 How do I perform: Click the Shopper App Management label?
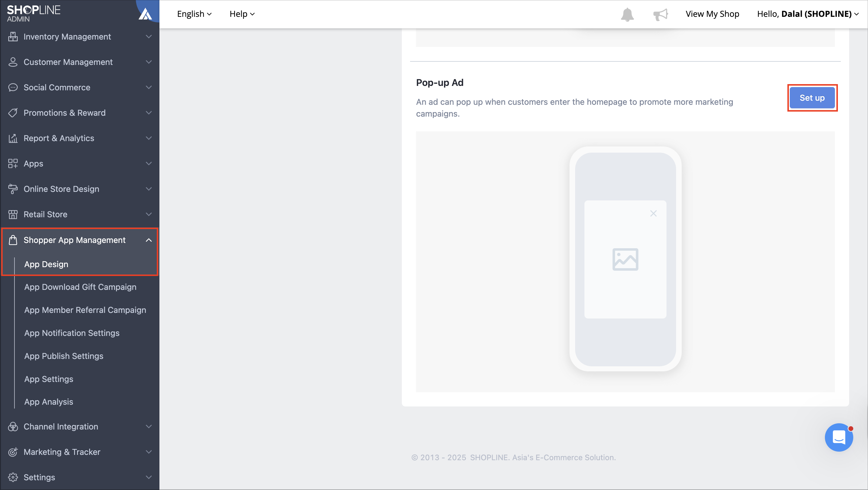74,240
